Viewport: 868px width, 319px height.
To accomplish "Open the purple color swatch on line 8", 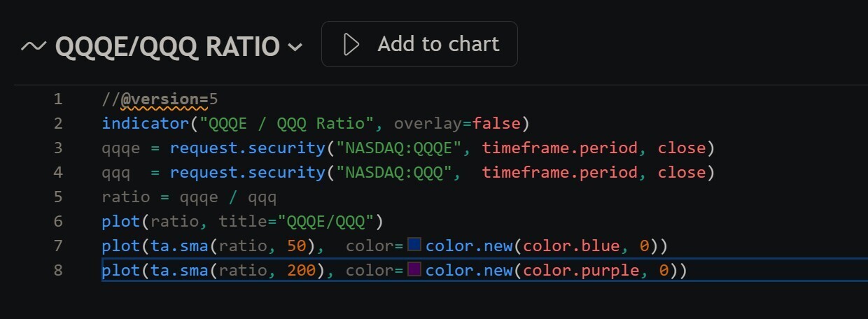I will tap(414, 269).
